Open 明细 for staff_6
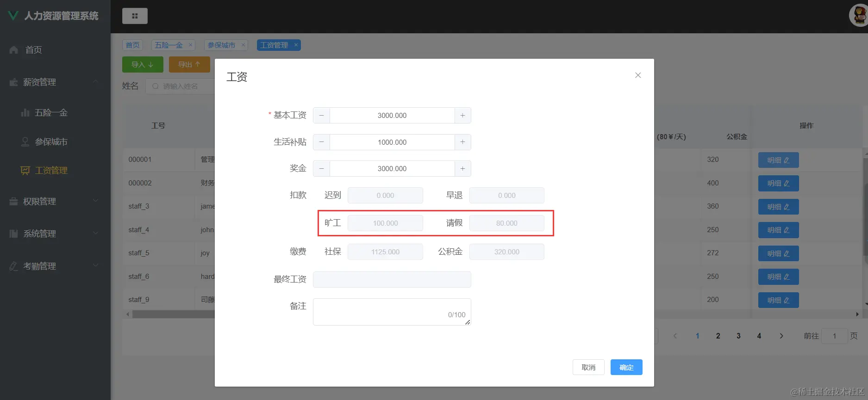The image size is (868, 400). tap(778, 277)
